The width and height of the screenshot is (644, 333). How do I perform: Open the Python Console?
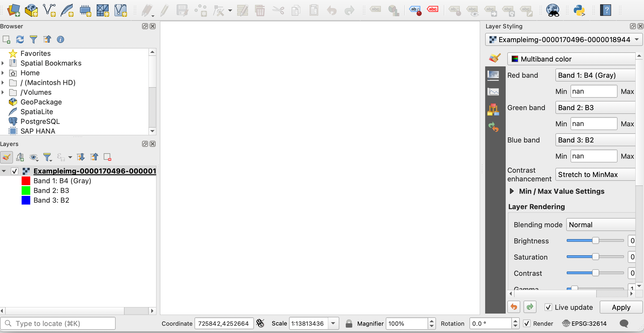[x=579, y=10]
